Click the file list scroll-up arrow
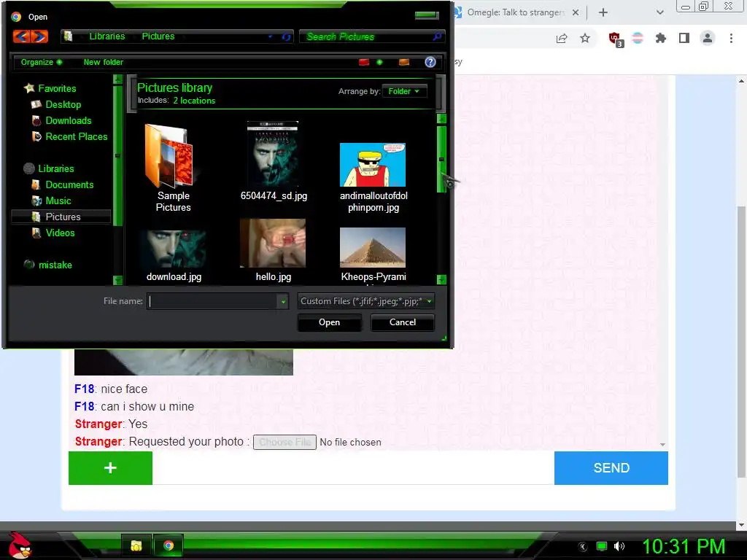 441,118
